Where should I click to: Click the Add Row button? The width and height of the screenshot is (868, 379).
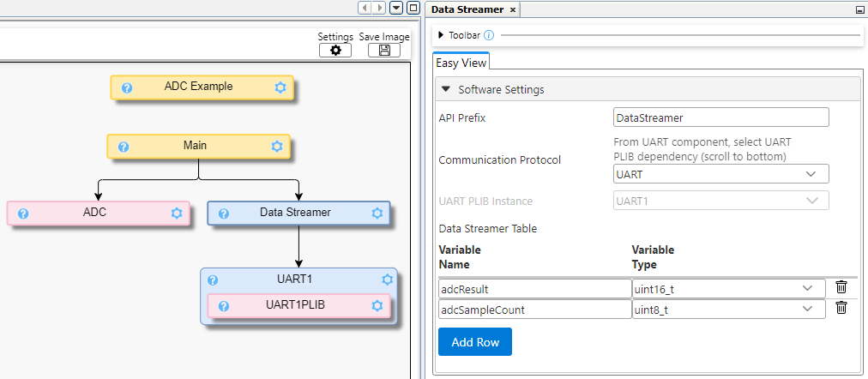click(474, 342)
